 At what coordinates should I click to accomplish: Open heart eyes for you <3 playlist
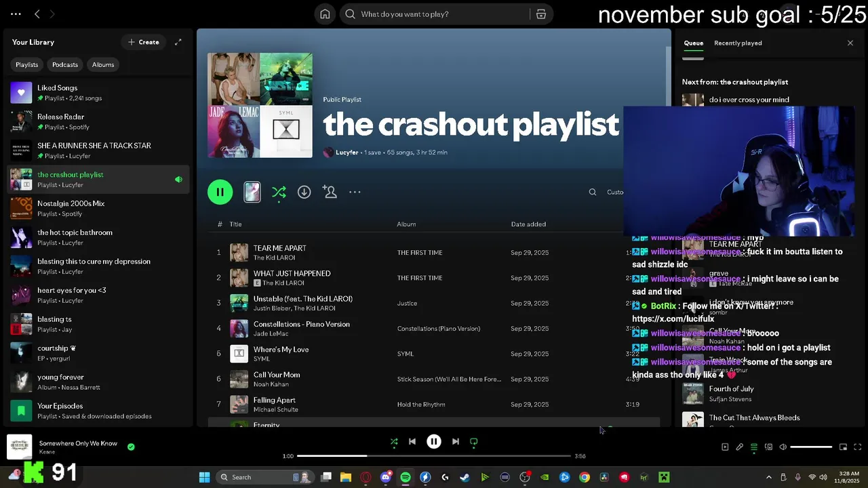[100, 296]
